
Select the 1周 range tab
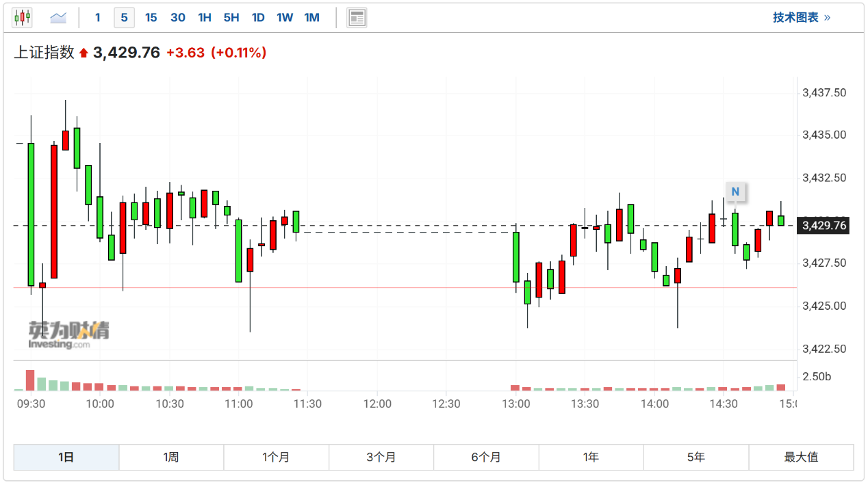click(x=171, y=457)
